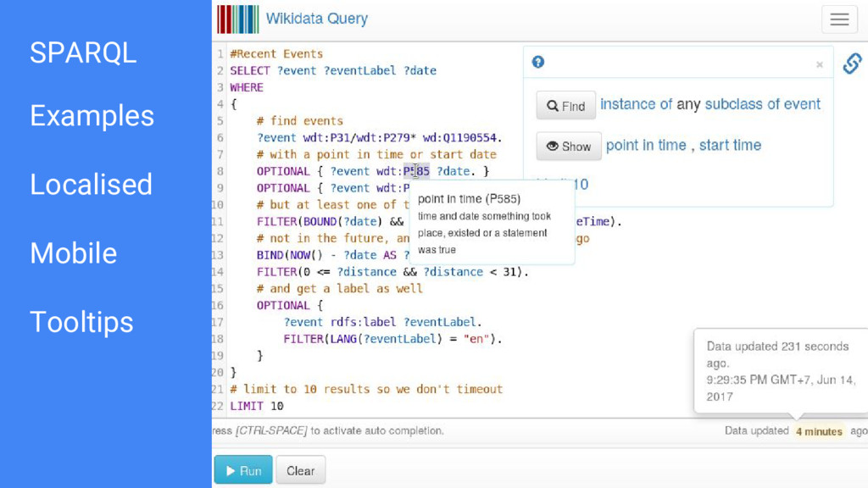
Task: Click the 'FILTER(0 <= ?distance' line
Action: coord(392,272)
